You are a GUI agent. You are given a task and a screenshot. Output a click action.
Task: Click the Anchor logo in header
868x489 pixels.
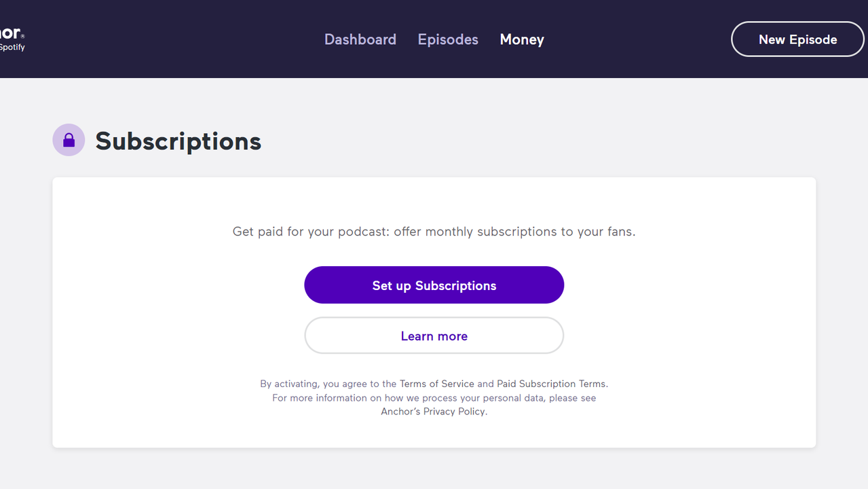pyautogui.click(x=10, y=33)
